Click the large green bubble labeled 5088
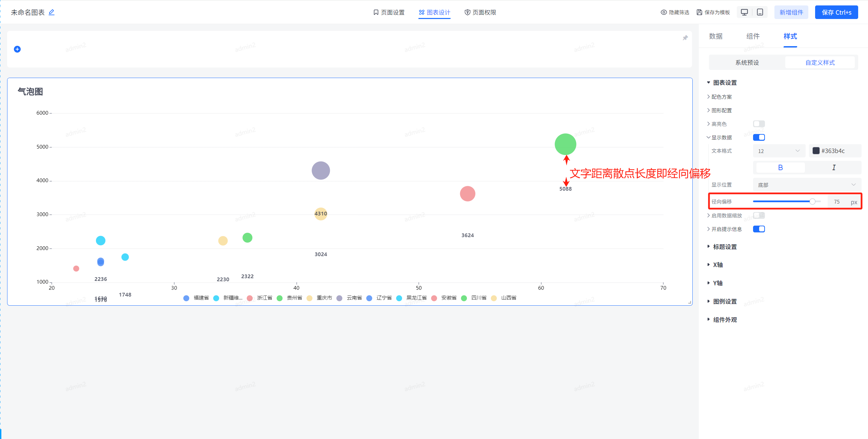868x439 pixels. pyautogui.click(x=565, y=144)
